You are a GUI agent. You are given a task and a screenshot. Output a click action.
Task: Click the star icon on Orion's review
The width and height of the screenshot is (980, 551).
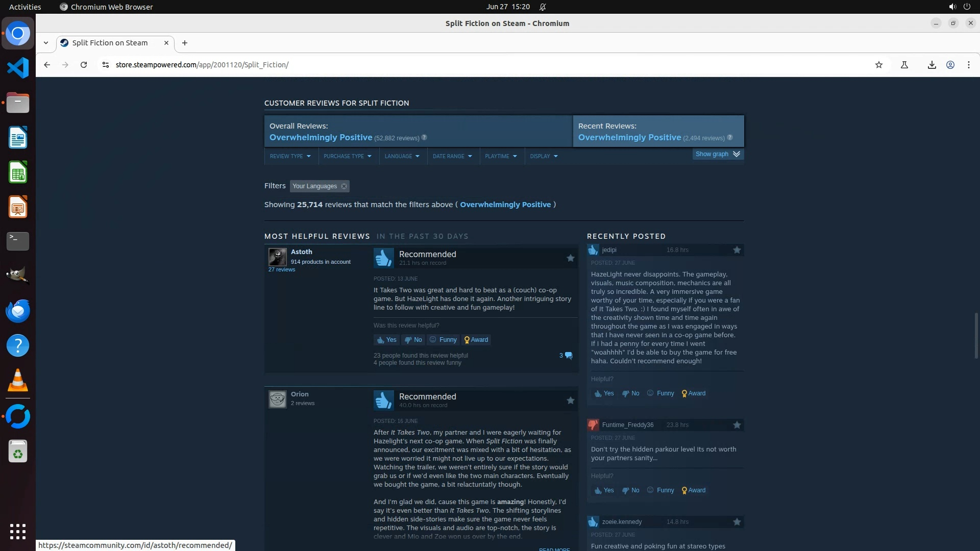tap(571, 400)
